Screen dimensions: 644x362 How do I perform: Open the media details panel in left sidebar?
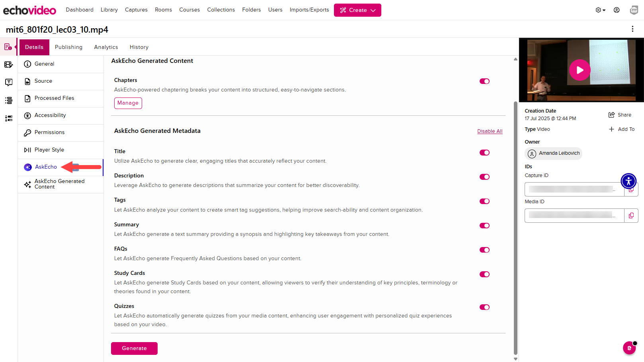point(8,47)
